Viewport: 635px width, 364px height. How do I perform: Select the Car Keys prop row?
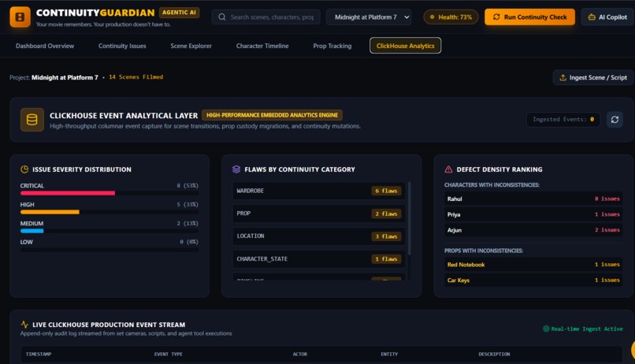click(533, 280)
